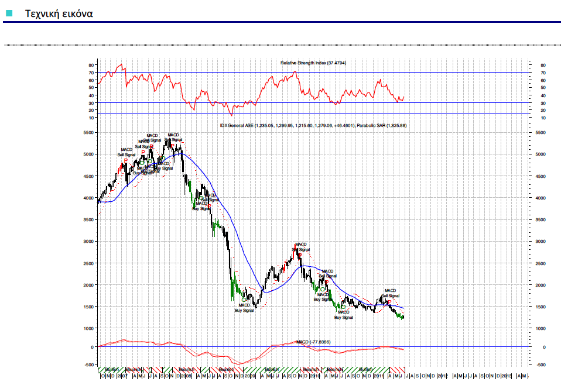The image size is (561, 392).
Task: Click the 'Bearish' band label just before 2008
Action: pos(186,369)
